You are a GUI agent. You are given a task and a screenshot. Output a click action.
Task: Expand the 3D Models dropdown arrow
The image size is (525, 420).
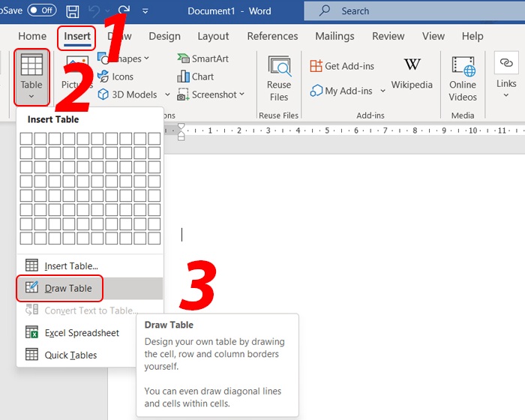(167, 94)
